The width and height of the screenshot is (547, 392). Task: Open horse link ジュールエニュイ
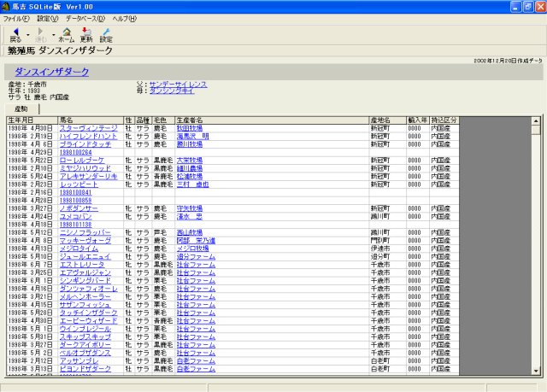point(85,256)
